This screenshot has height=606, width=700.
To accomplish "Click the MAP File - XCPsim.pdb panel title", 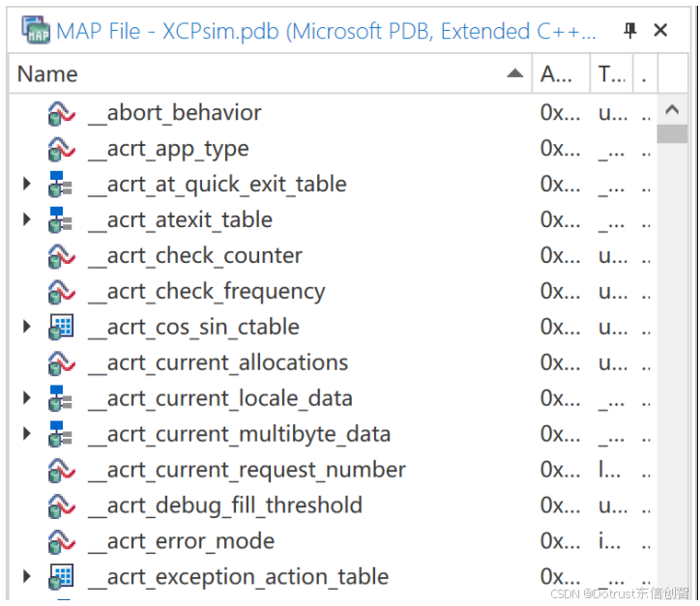I will tap(326, 31).
